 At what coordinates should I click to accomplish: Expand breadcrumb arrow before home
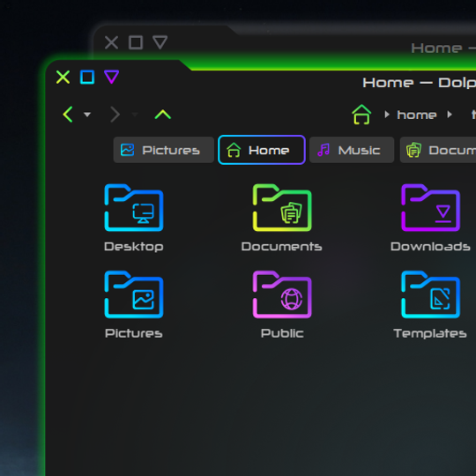point(387,115)
